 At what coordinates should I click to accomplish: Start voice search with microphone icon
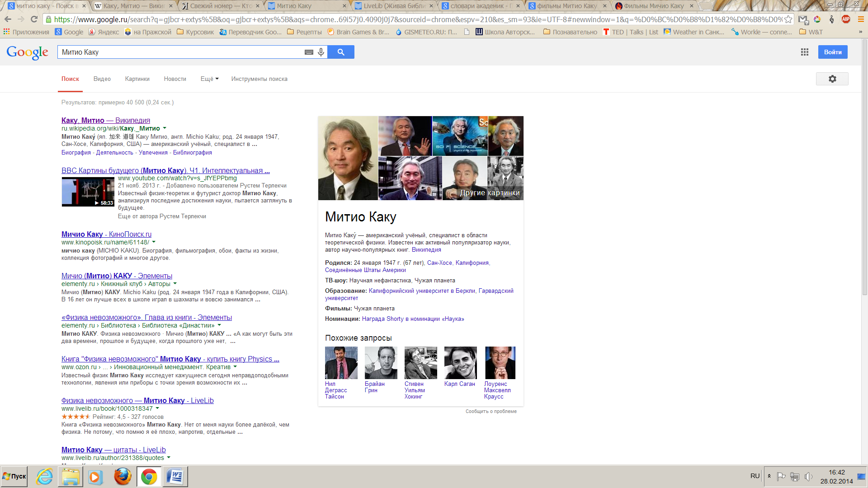(x=321, y=52)
